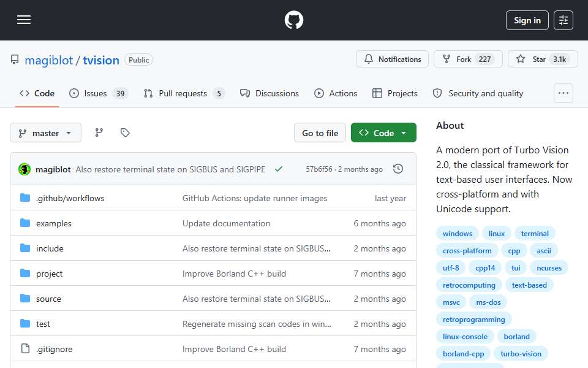Select the cpp14 topic tag
Screen dimensions: 588x368
point(485,268)
